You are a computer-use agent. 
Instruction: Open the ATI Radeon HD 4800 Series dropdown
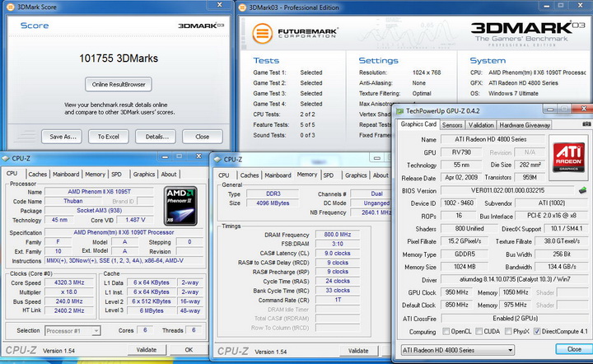[x=458, y=350]
